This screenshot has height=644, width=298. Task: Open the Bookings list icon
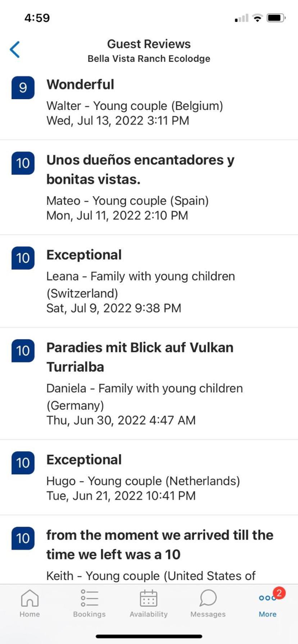click(89, 598)
